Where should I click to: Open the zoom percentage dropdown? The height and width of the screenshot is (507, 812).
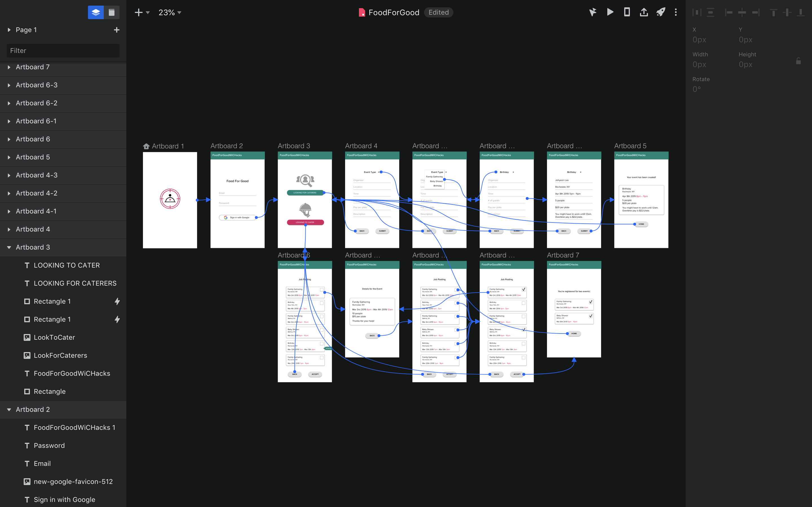[170, 12]
